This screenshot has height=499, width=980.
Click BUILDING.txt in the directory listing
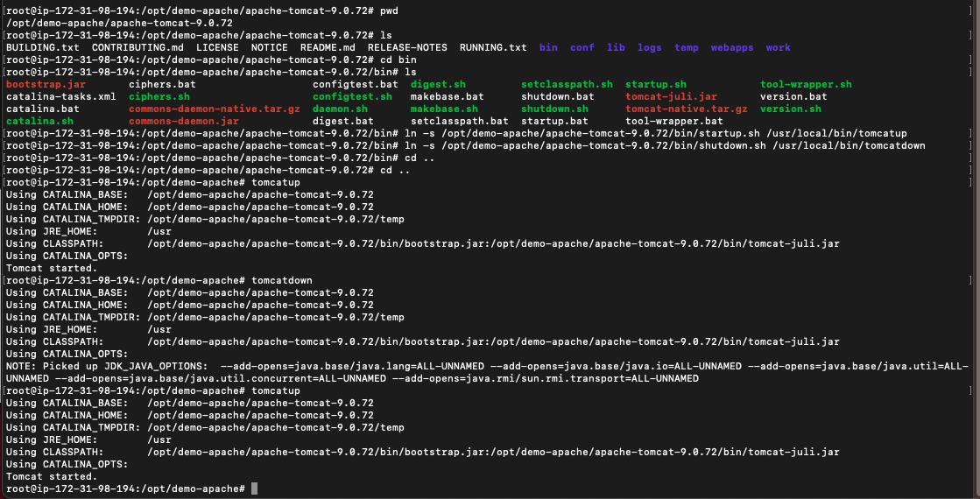click(43, 47)
